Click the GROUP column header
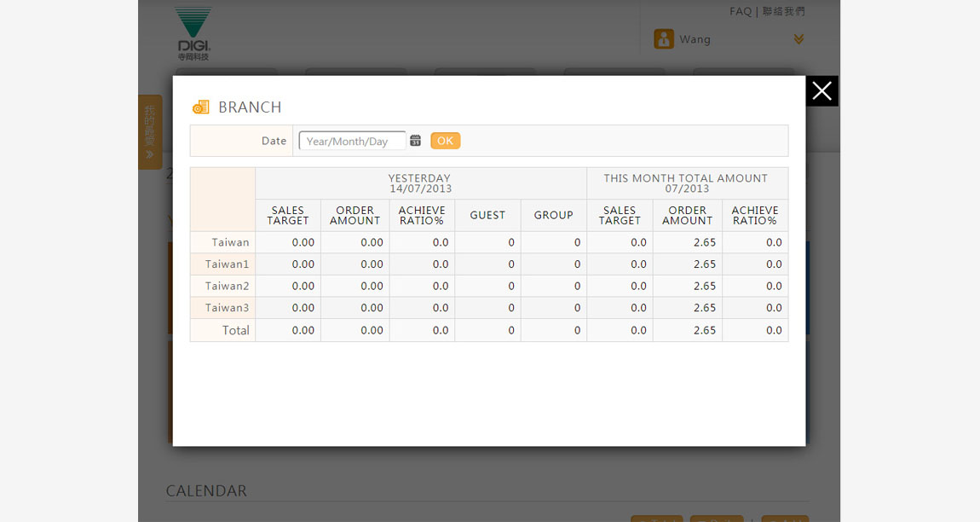 553,216
